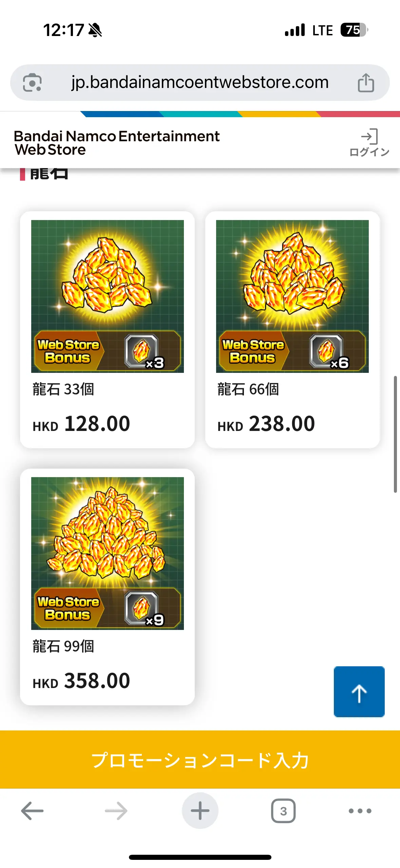Tap the share icon in address bar
Screen dimensions: 400x868
pyautogui.click(x=366, y=83)
